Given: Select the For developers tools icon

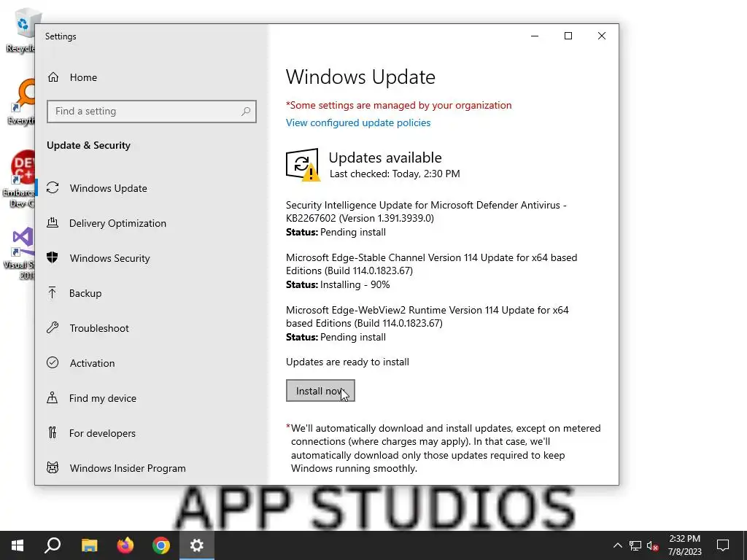Looking at the screenshot, I should pos(53,432).
